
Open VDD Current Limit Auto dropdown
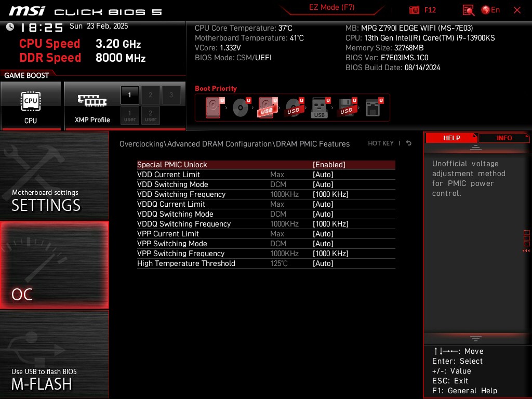coord(323,175)
